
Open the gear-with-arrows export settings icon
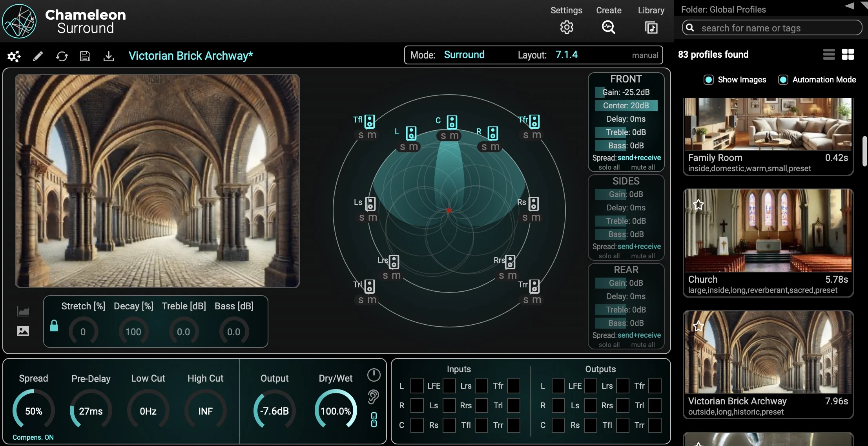click(14, 56)
